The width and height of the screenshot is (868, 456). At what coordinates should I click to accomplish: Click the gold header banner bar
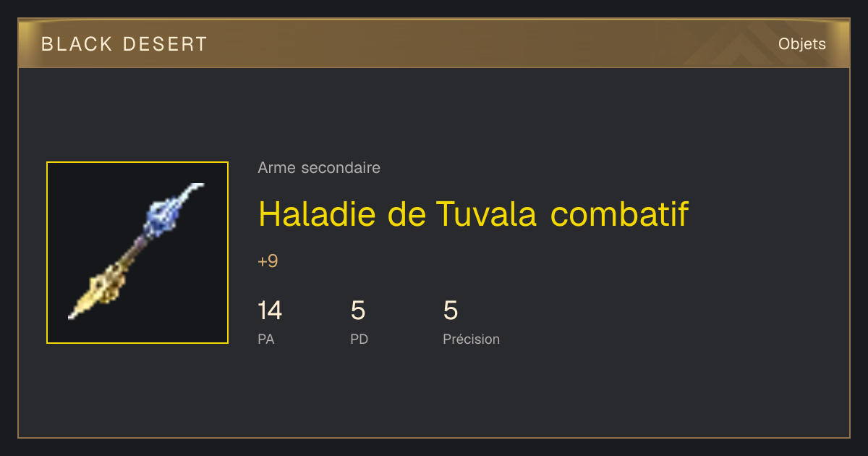pos(434,44)
